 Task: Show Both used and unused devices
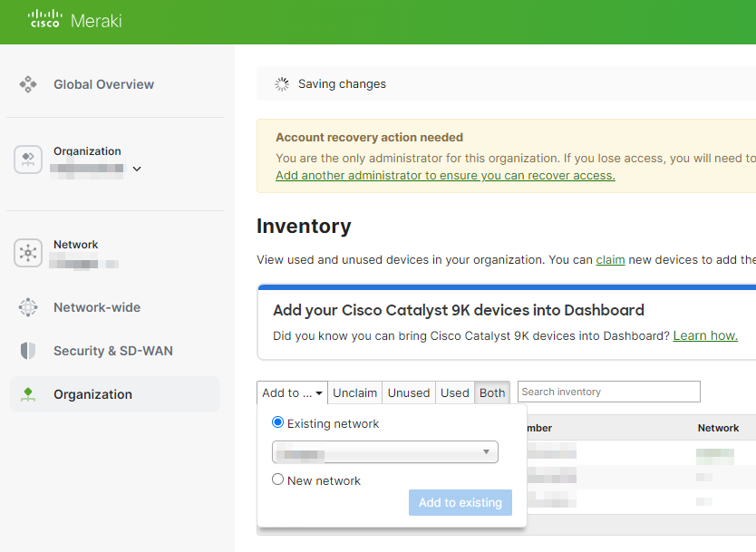pyautogui.click(x=491, y=392)
